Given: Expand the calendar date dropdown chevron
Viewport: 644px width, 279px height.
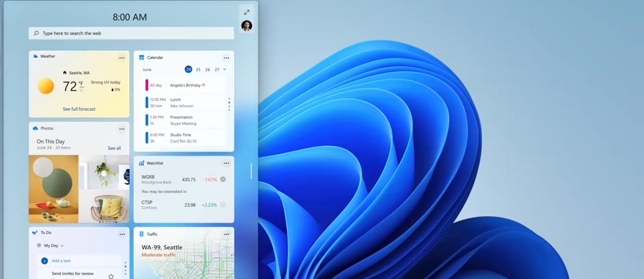Looking at the screenshot, I should (x=225, y=69).
